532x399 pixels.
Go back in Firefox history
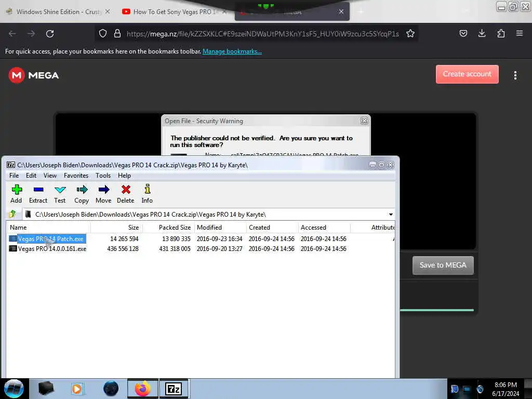pyautogui.click(x=12, y=34)
